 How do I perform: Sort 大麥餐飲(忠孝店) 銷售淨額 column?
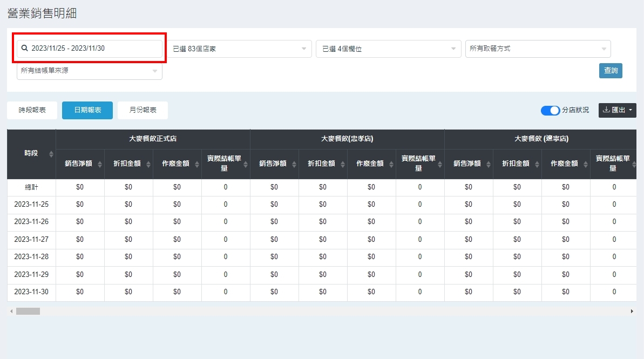[294, 164]
